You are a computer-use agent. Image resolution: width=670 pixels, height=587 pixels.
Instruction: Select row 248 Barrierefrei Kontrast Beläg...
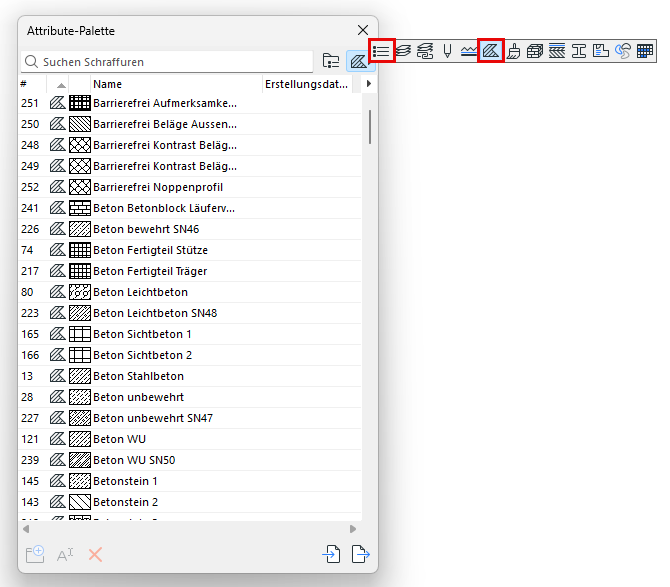190,145
